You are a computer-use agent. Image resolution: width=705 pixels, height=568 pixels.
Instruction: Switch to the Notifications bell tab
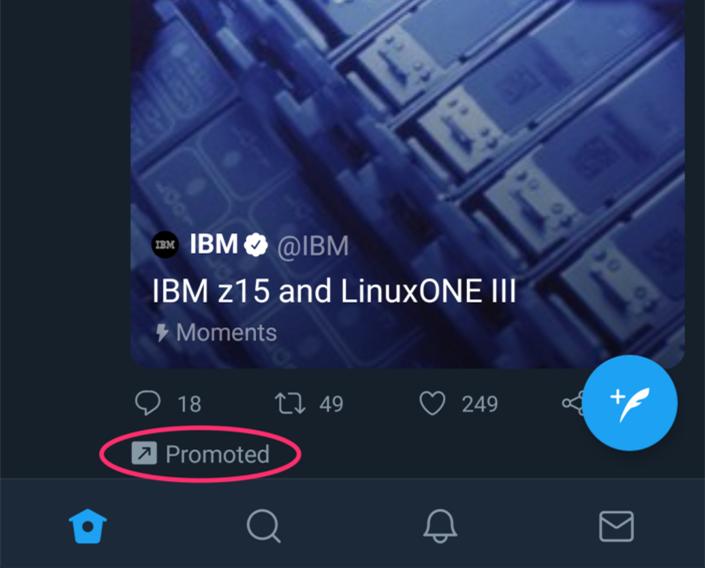440,525
